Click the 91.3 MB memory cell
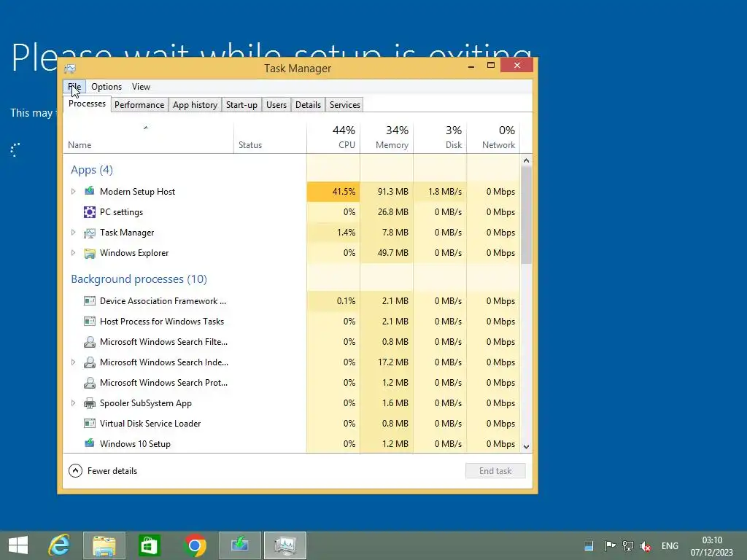Viewport: 747px width, 560px height. point(387,192)
